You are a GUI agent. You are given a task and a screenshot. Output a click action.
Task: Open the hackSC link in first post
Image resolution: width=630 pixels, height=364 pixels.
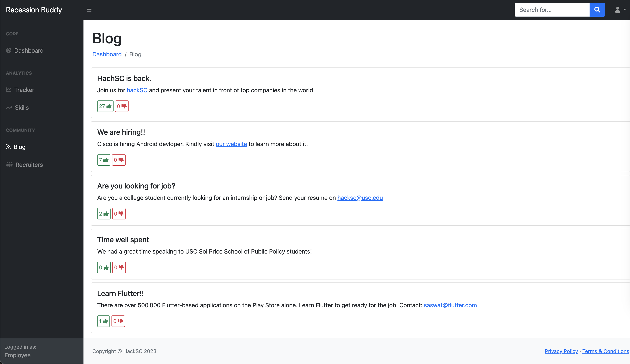coord(137,90)
